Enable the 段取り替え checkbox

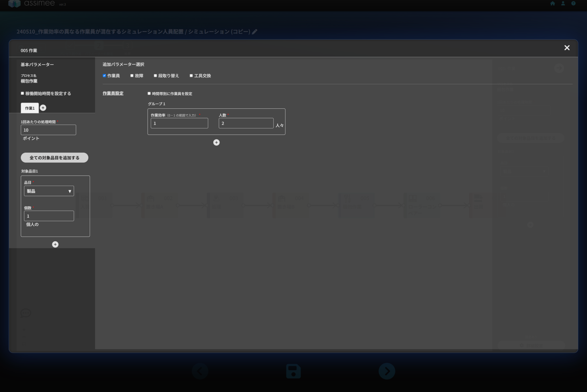[x=155, y=76]
